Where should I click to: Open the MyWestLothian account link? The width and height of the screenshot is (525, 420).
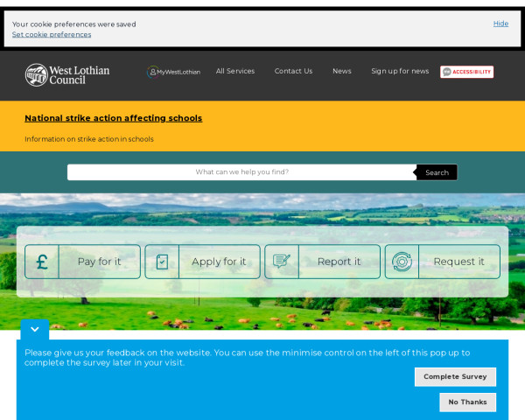point(173,72)
